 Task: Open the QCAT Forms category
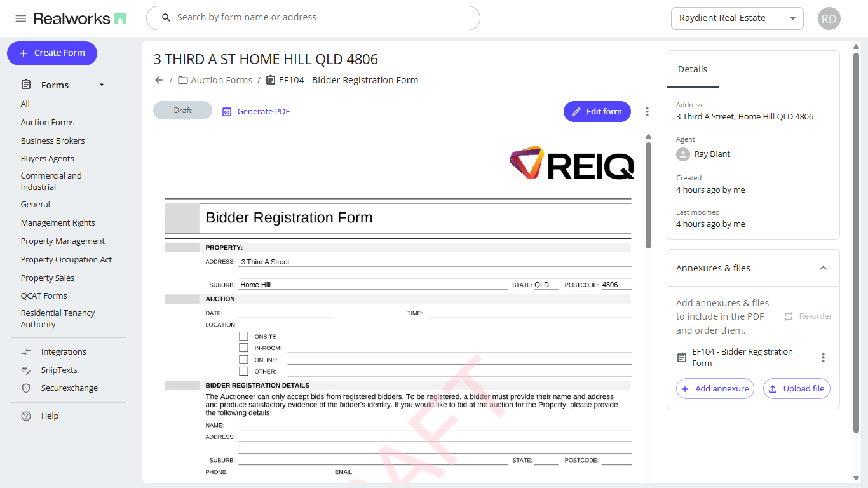44,296
